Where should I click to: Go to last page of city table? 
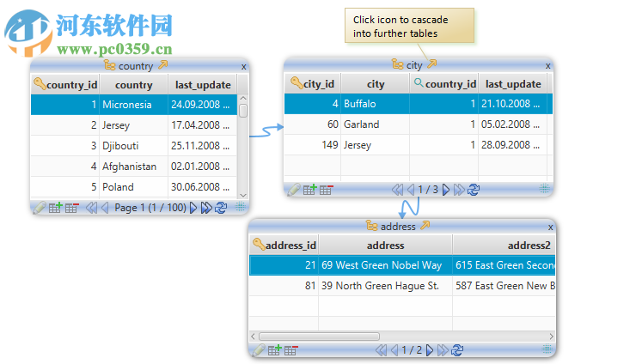(x=459, y=190)
